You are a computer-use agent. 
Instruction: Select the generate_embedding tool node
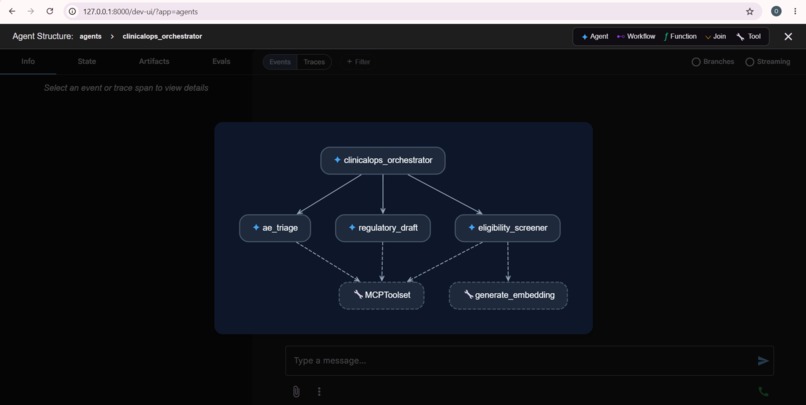point(508,295)
